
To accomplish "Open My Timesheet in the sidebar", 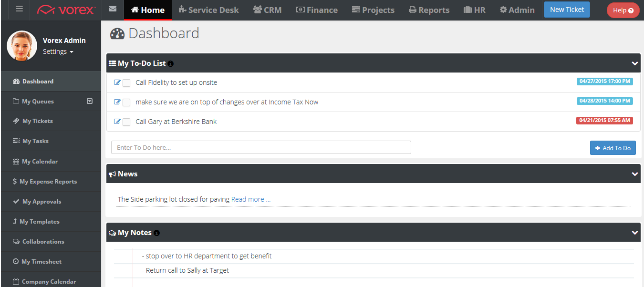I will pyautogui.click(x=51, y=262).
